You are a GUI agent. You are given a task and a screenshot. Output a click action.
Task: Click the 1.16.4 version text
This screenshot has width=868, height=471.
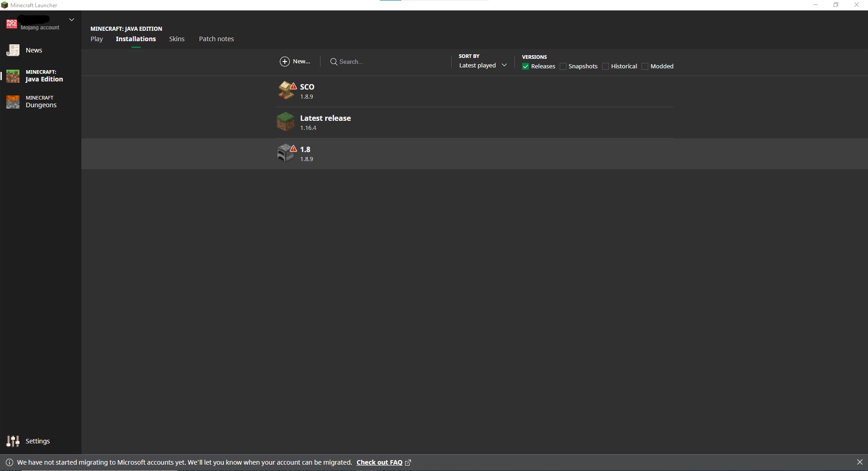click(x=308, y=128)
